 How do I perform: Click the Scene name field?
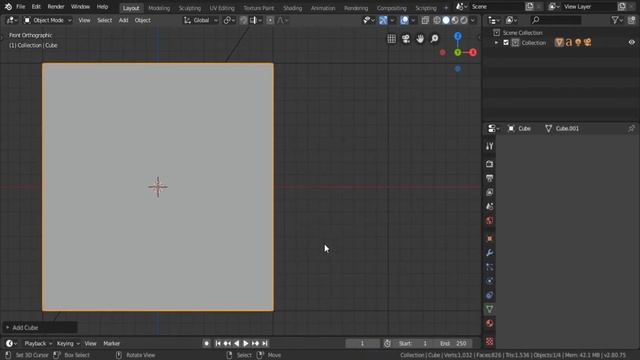(x=497, y=7)
